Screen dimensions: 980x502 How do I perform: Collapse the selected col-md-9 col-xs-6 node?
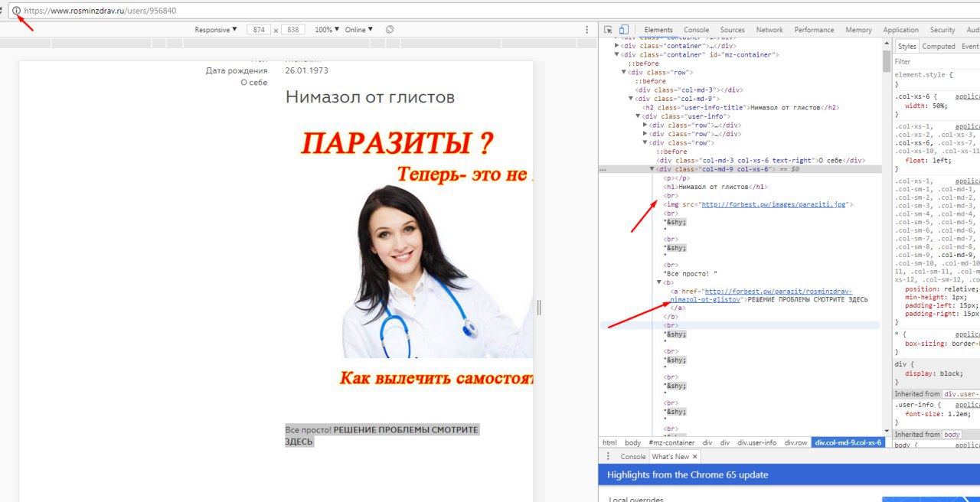(x=652, y=169)
